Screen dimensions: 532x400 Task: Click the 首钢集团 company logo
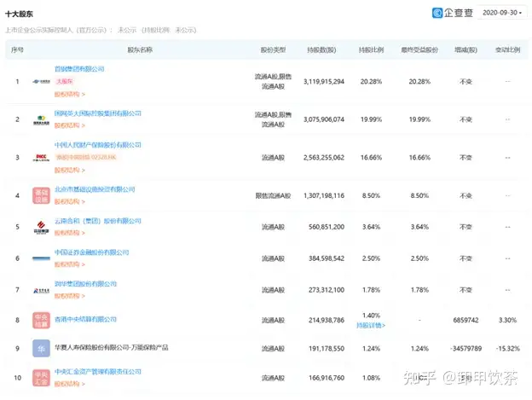point(41,81)
